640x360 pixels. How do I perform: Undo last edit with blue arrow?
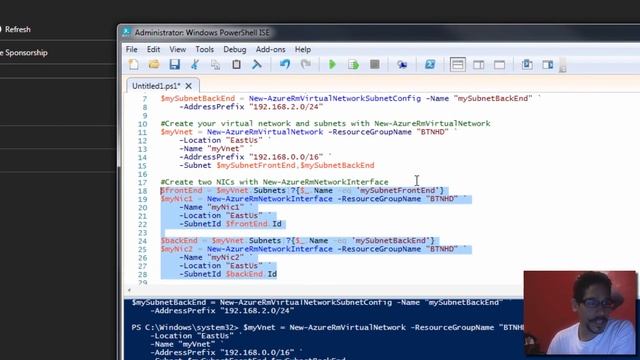(285, 64)
